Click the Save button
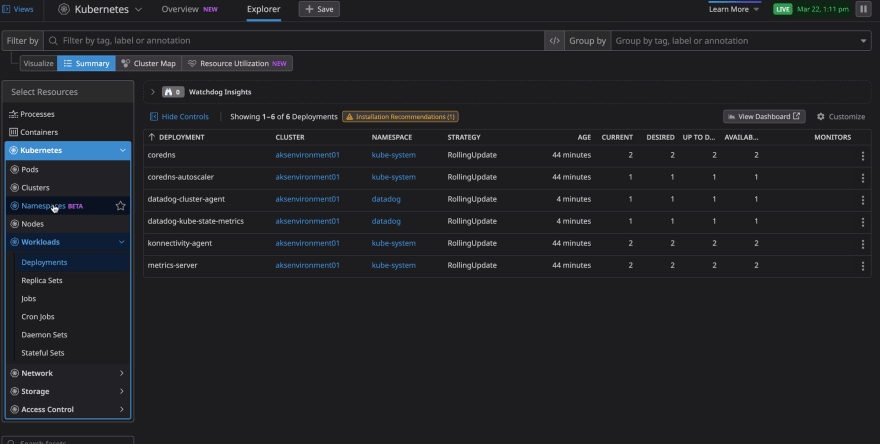Screen dimensions: 880x444 [319, 10]
